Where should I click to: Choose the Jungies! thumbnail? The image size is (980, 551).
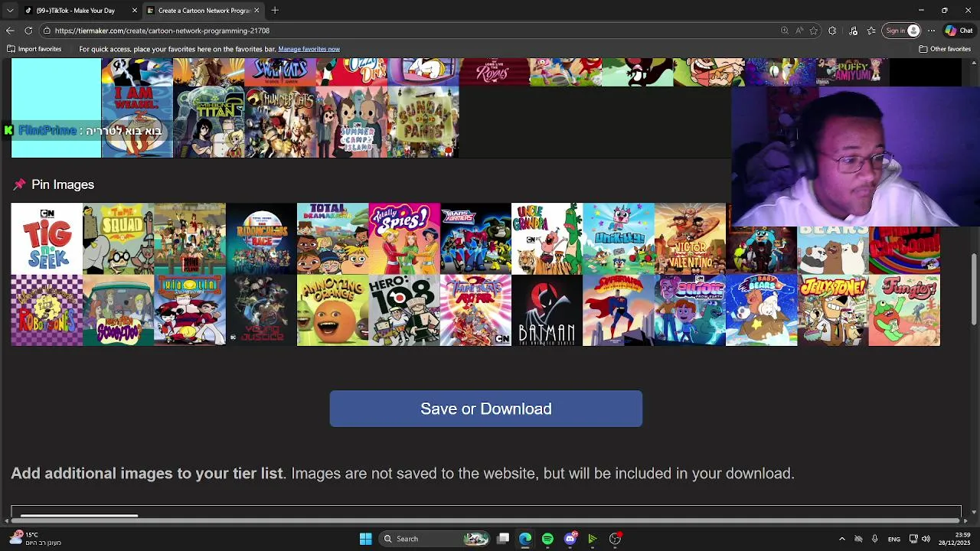(904, 310)
